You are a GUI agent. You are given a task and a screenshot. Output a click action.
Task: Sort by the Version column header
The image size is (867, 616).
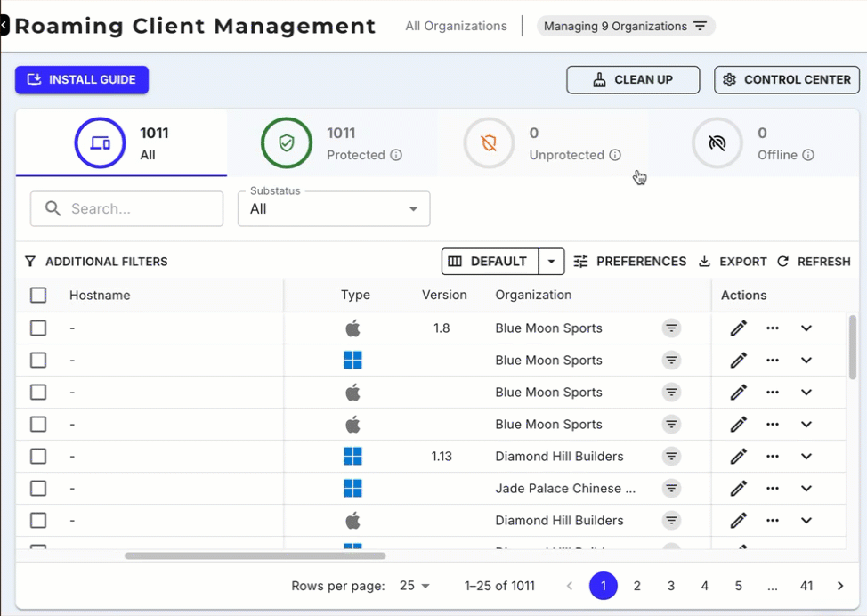point(444,296)
